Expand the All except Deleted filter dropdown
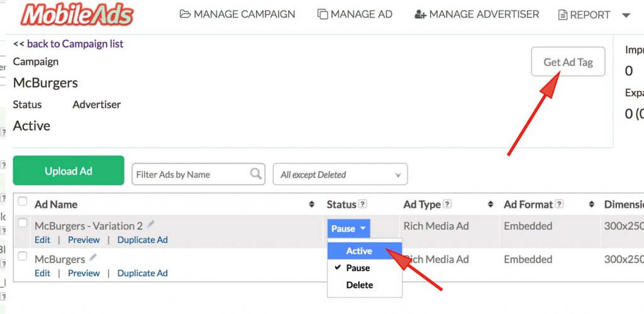The height and width of the screenshot is (314, 644). click(x=340, y=175)
